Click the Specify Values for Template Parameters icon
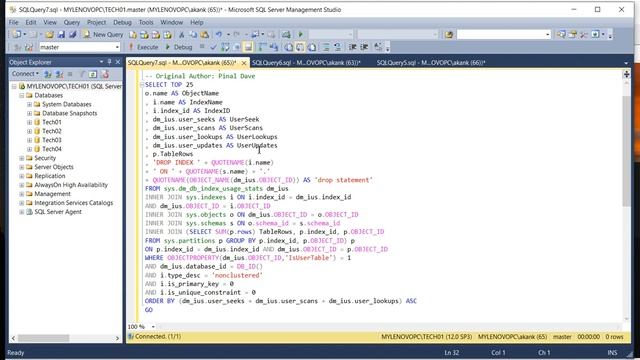The image size is (640, 360). pyautogui.click(x=378, y=47)
